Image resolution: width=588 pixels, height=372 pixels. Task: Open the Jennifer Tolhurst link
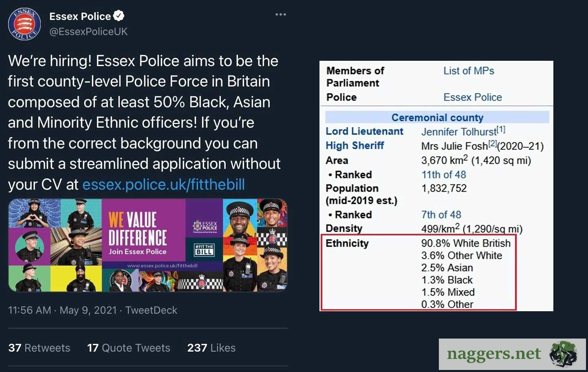click(x=459, y=132)
